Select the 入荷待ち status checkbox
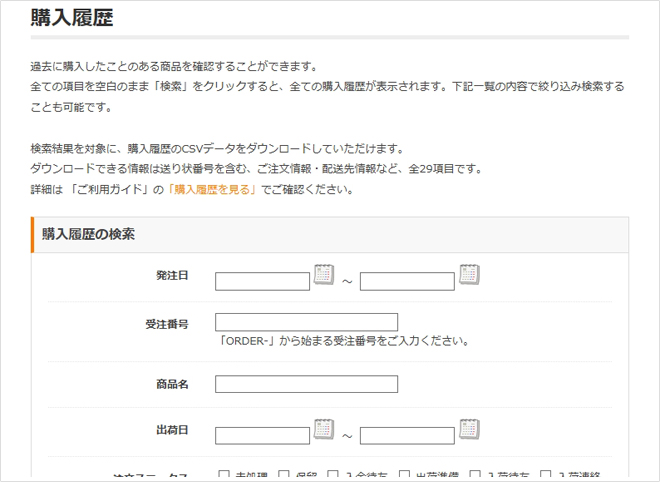 [475, 476]
